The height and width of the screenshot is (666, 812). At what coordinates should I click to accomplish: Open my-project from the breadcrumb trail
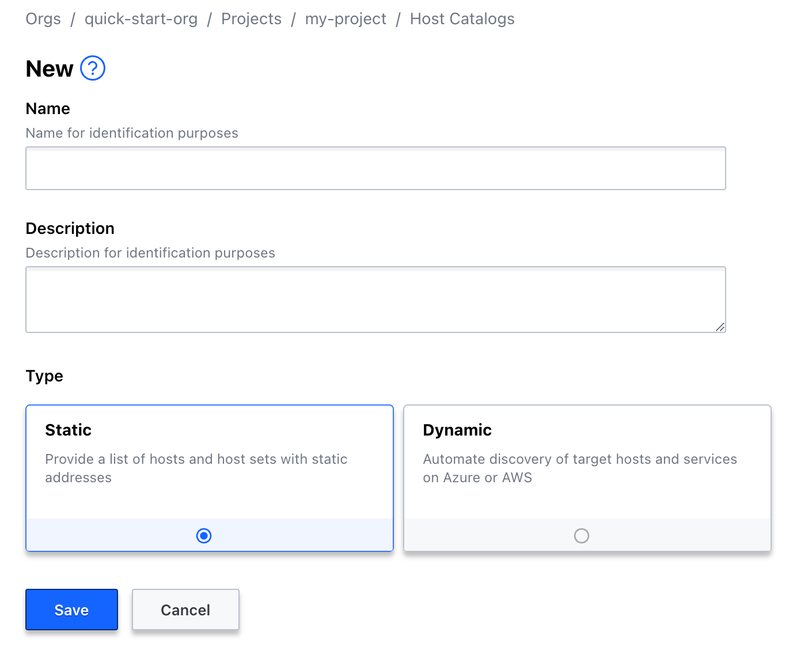pyautogui.click(x=346, y=18)
